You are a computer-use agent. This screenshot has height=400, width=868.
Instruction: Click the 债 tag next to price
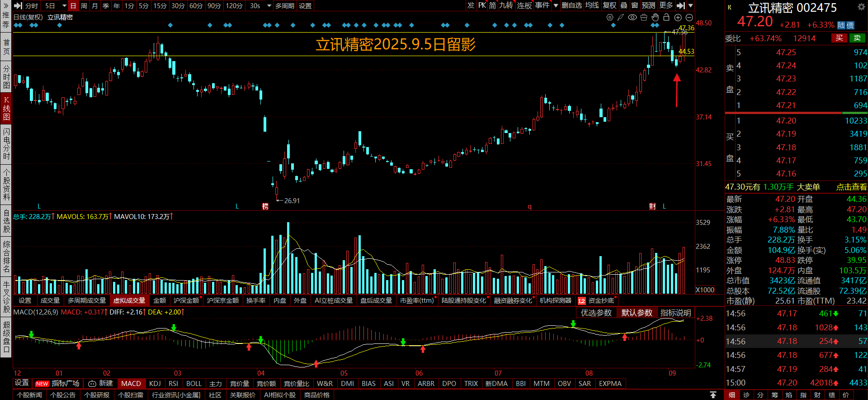850,25
